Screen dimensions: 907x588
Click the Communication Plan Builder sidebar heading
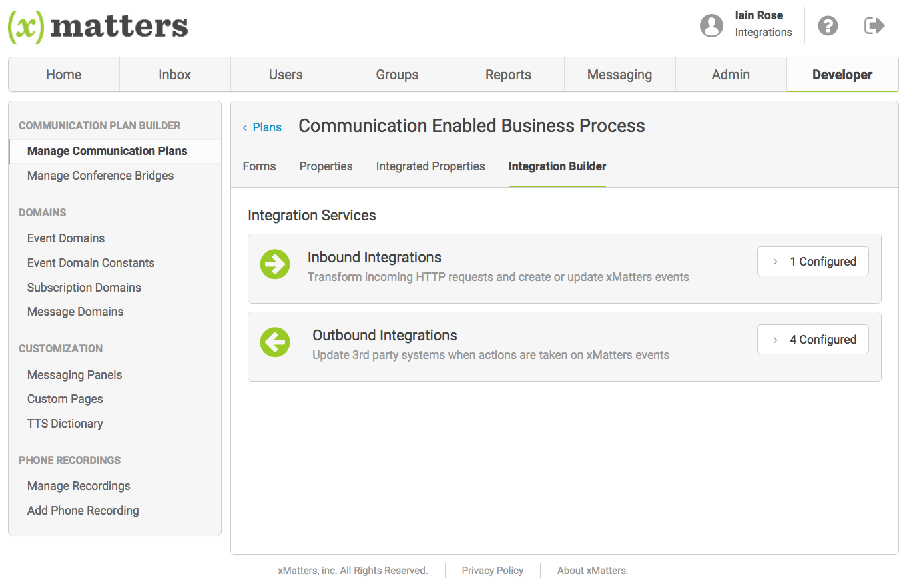point(100,125)
